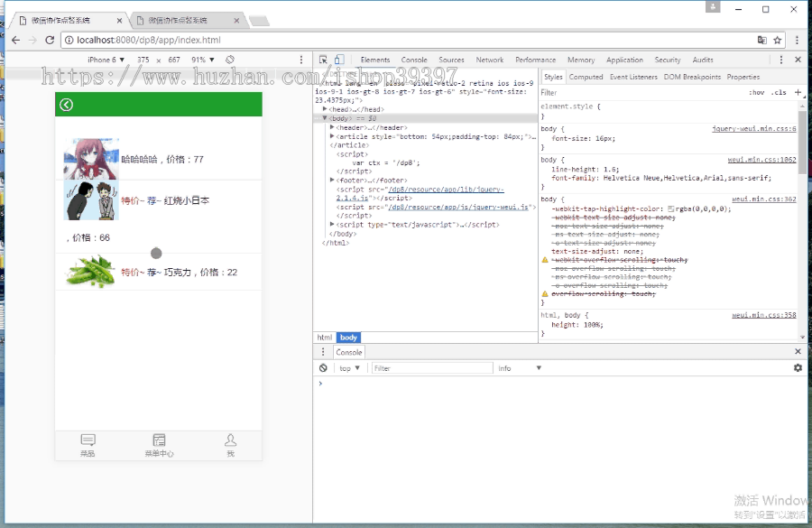Open the Application tab
Viewport: 812px width, 528px height.
click(624, 60)
